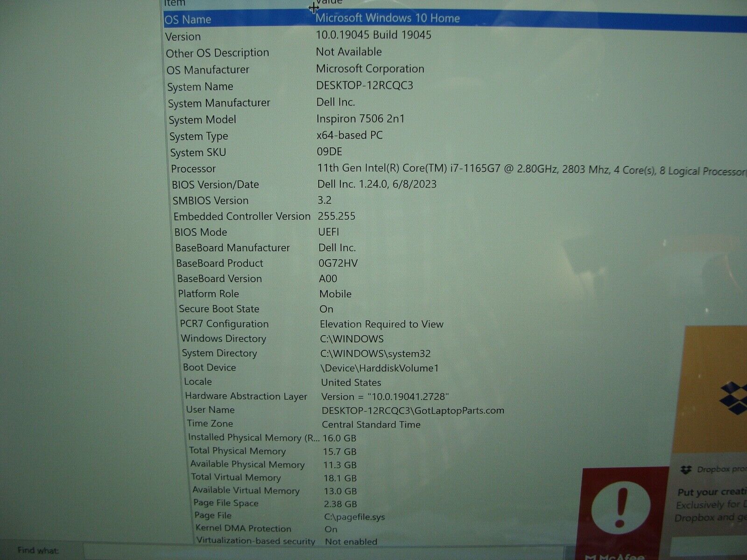Image resolution: width=747 pixels, height=560 pixels.
Task: Click the DESKTOP-12RCQC3\GotLaptopParts.com value
Action: tap(413, 411)
